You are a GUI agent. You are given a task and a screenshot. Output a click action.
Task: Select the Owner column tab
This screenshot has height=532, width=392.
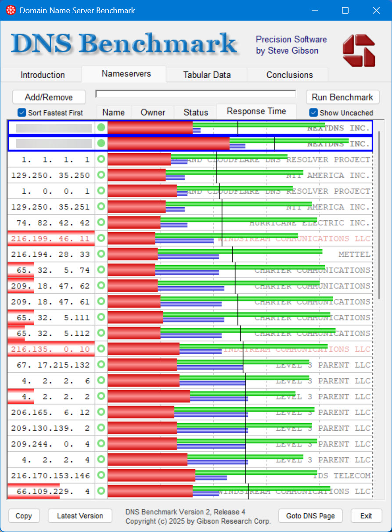pyautogui.click(x=153, y=112)
